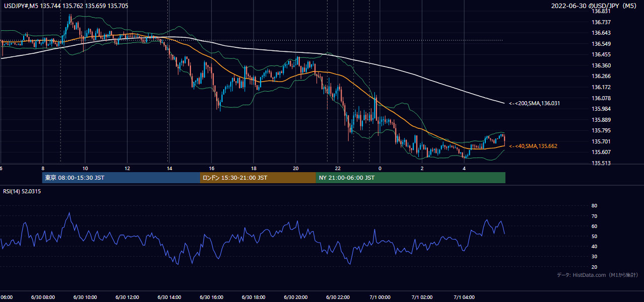Image resolution: width=644 pixels, height=302 pixels.
Task: Click price axis label 135.889
Action: (601, 120)
